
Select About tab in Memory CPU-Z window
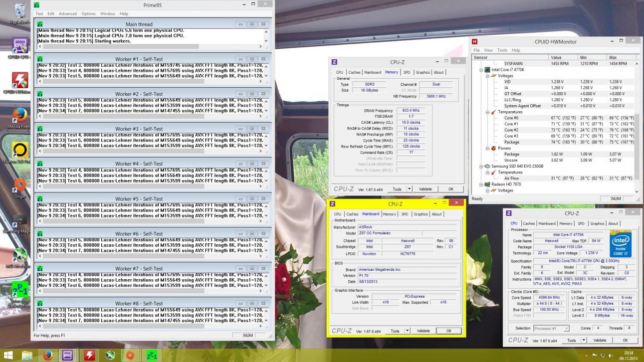(438, 72)
